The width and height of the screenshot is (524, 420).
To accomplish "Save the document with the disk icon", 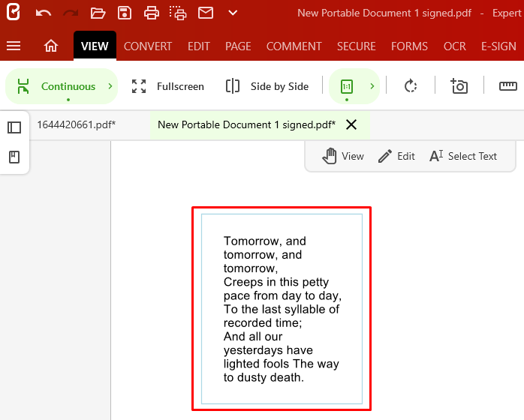I will coord(125,13).
